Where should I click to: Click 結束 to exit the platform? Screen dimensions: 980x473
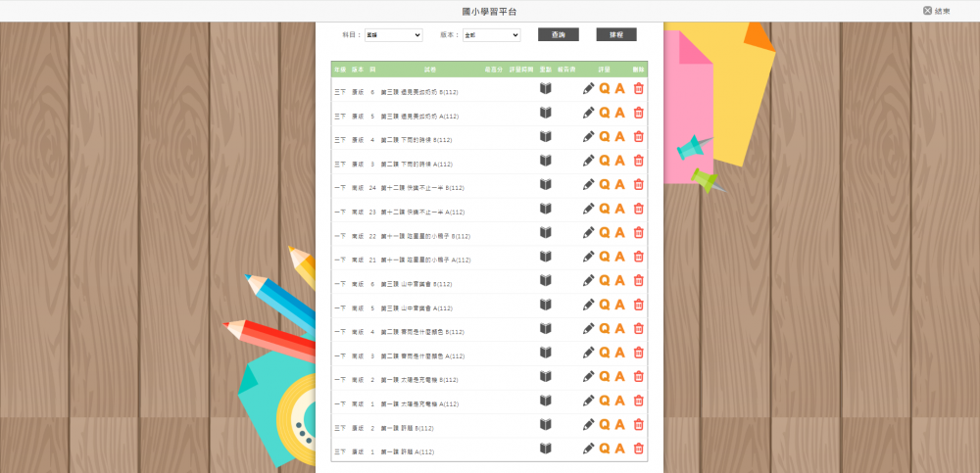[936, 11]
